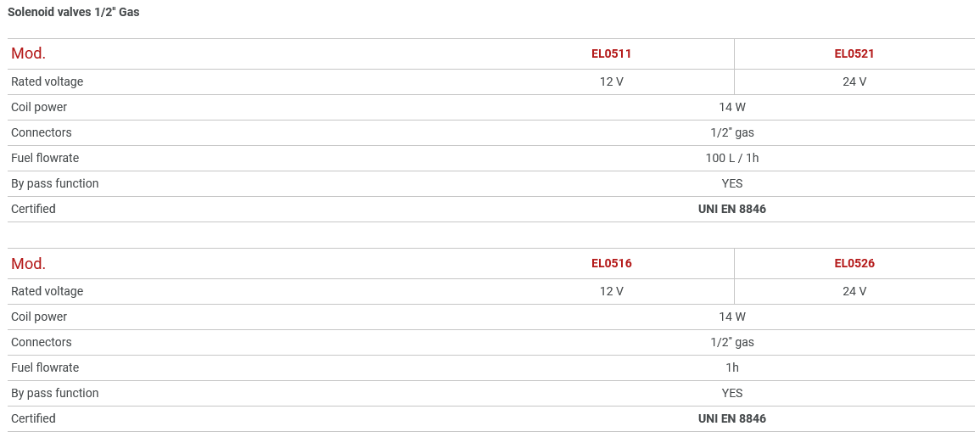Select the 24 V value under EL0521
Image resolution: width=980 pixels, height=443 pixels.
854,81
